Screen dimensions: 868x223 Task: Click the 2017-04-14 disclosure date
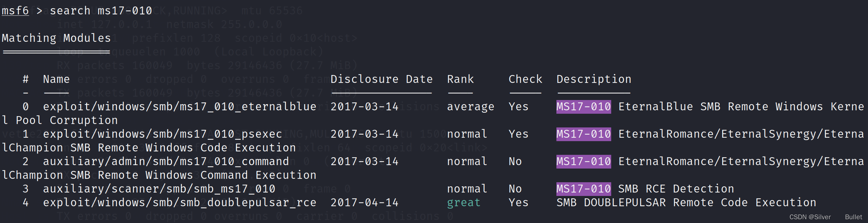364,202
